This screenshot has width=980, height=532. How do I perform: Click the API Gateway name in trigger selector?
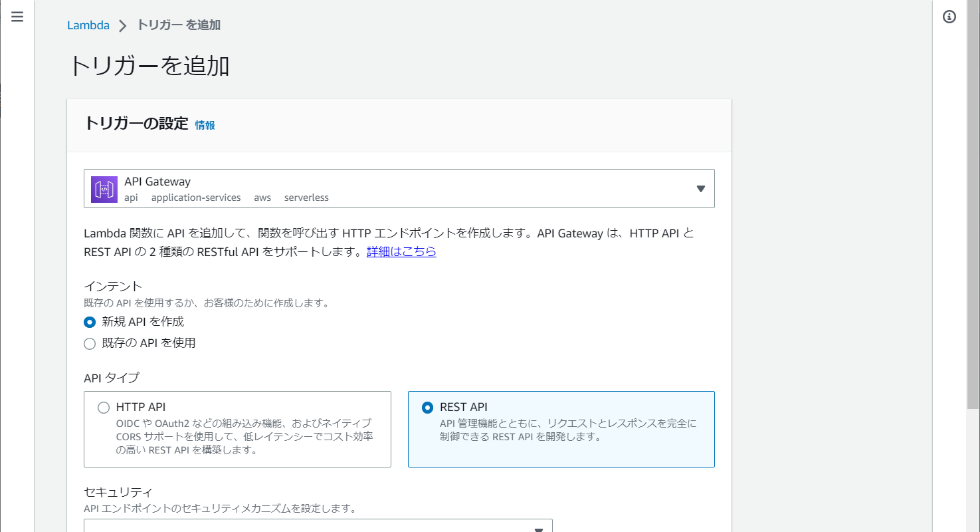click(157, 182)
